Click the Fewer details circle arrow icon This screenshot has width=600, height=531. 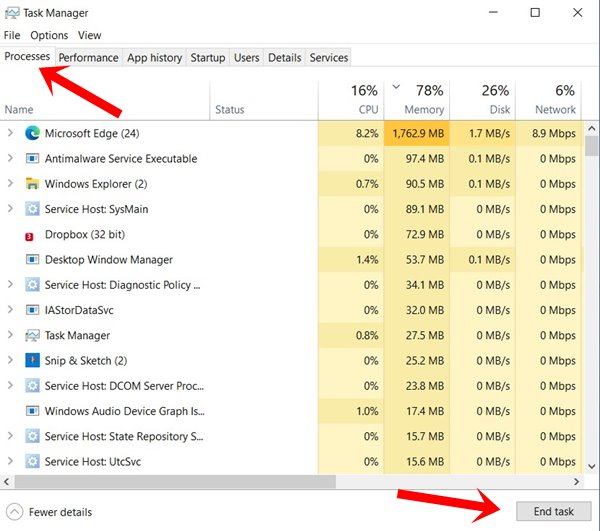tap(15, 512)
